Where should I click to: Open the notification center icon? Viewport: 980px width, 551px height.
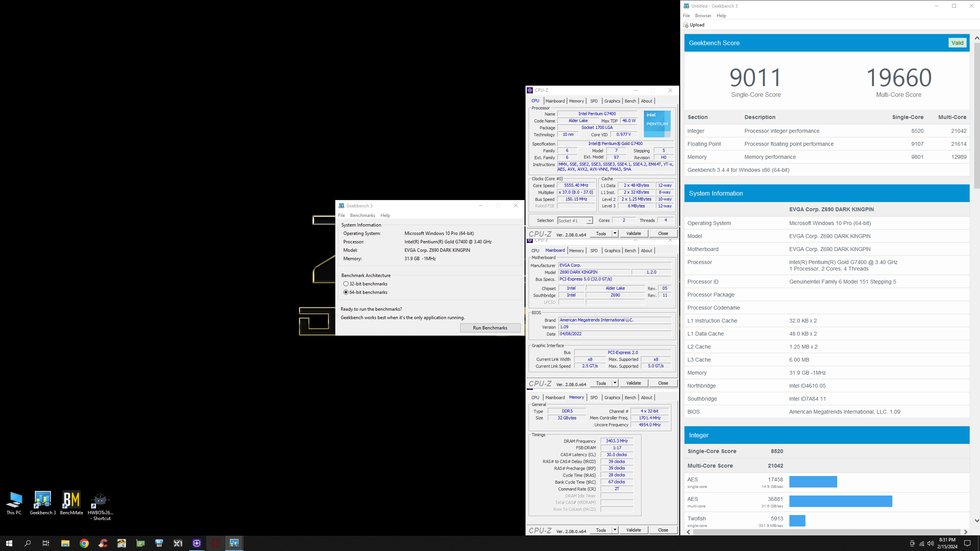coord(967,543)
